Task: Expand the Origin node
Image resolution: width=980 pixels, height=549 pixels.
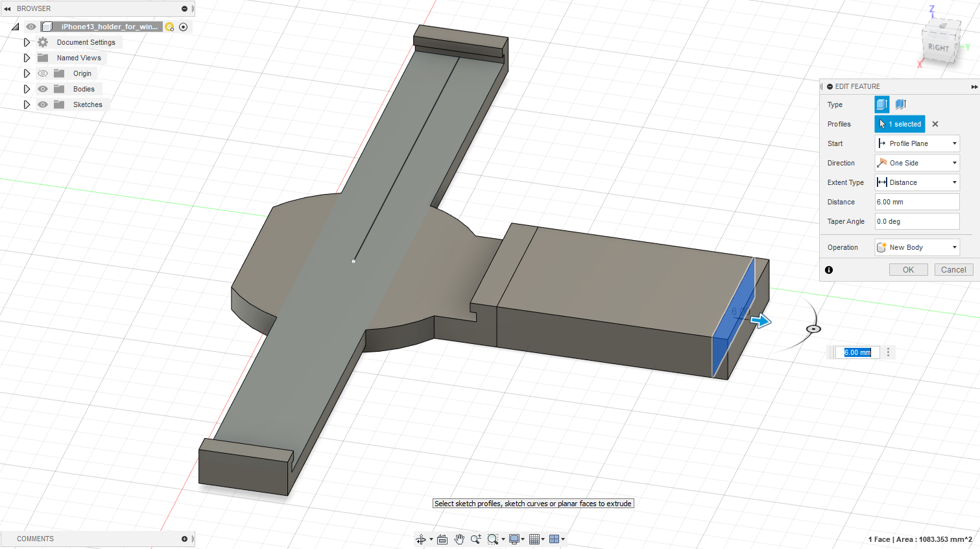Action: click(x=27, y=73)
